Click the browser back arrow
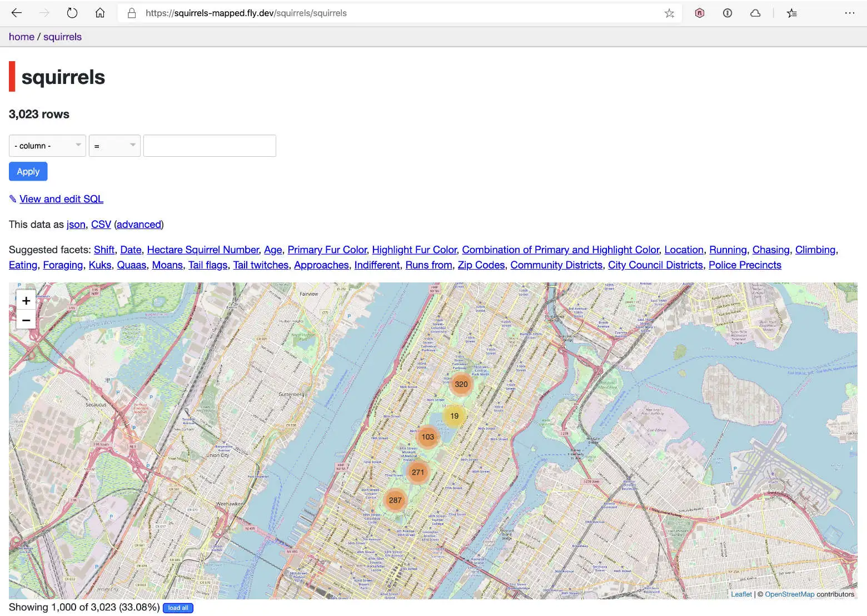 click(x=17, y=13)
